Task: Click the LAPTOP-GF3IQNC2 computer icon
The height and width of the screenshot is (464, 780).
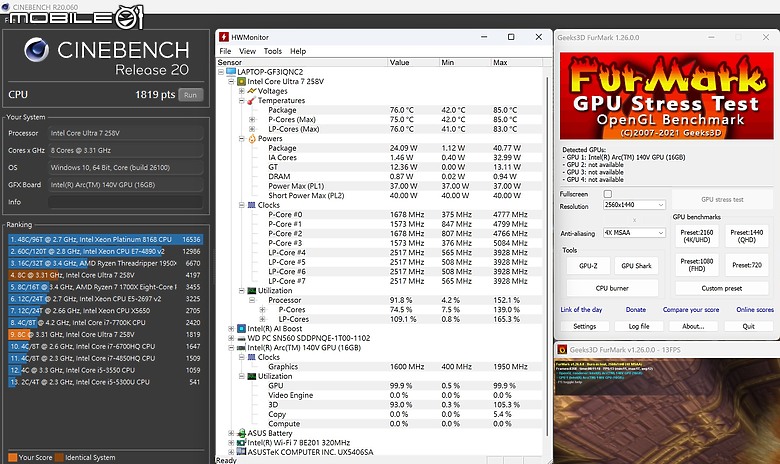Action: pyautogui.click(x=231, y=72)
